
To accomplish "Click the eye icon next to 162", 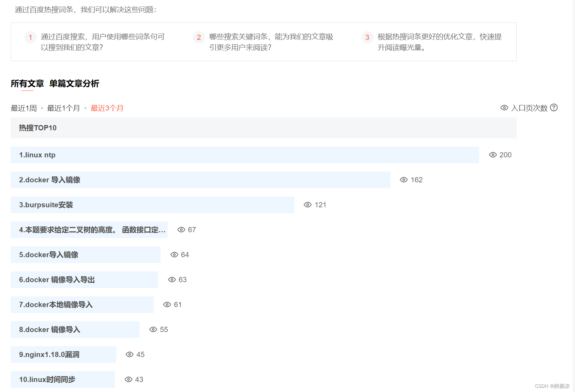I will [x=404, y=180].
